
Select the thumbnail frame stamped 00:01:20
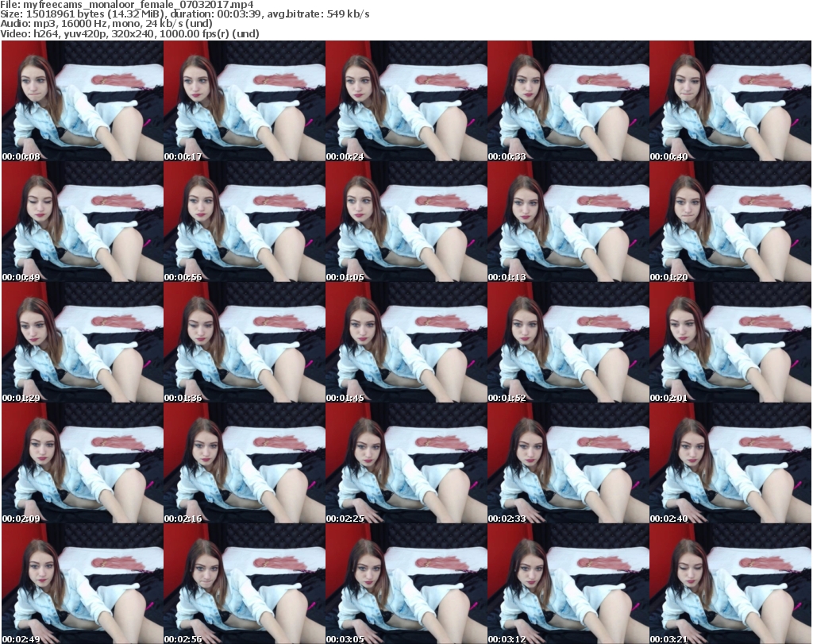(x=730, y=222)
